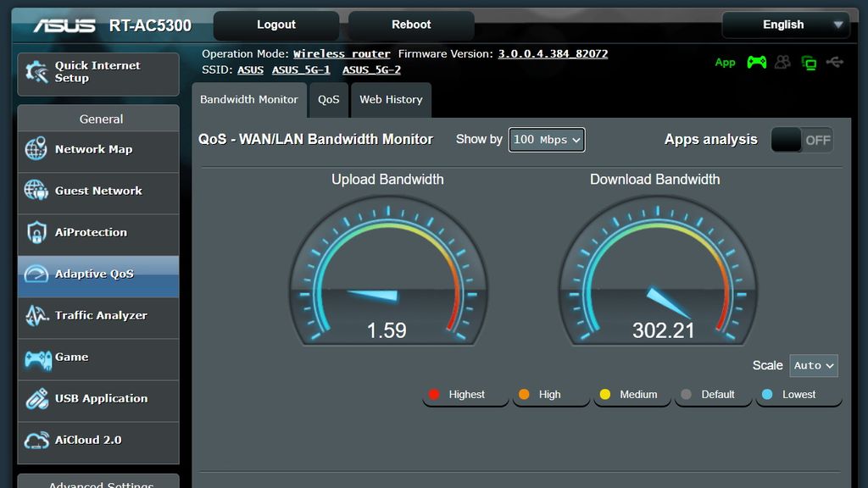Open the Scale dropdown

(x=812, y=365)
